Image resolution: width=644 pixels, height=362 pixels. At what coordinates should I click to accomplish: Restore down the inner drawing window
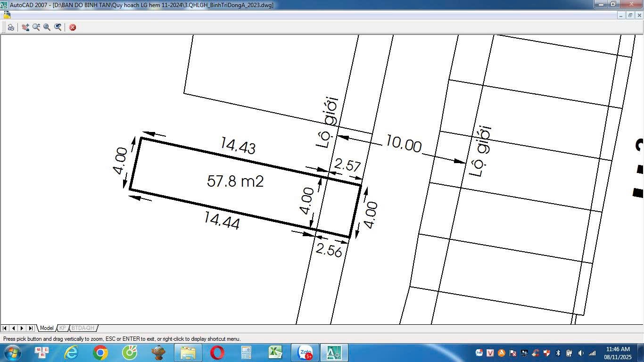click(x=630, y=15)
